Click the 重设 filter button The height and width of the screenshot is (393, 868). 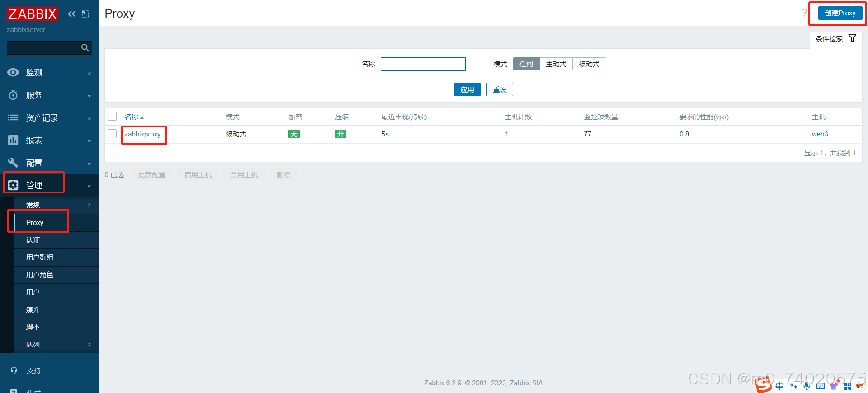pos(500,89)
